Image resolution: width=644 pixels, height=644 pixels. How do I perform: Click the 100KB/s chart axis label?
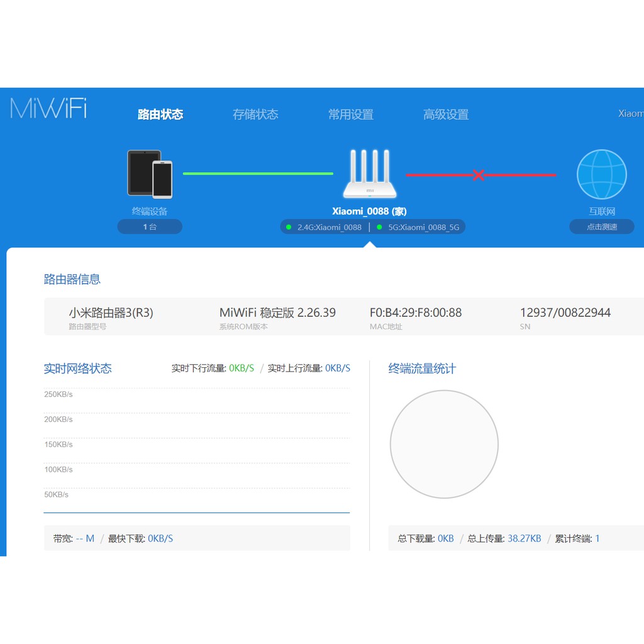tap(58, 469)
